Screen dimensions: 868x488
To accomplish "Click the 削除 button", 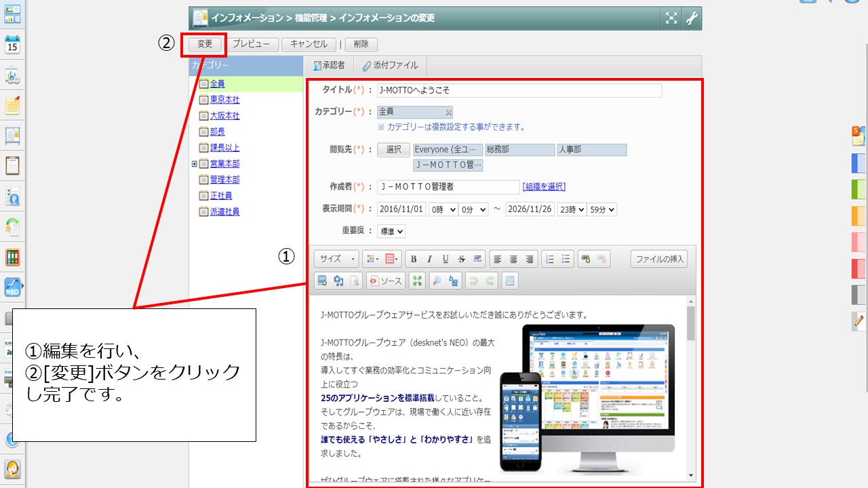I will [x=361, y=44].
